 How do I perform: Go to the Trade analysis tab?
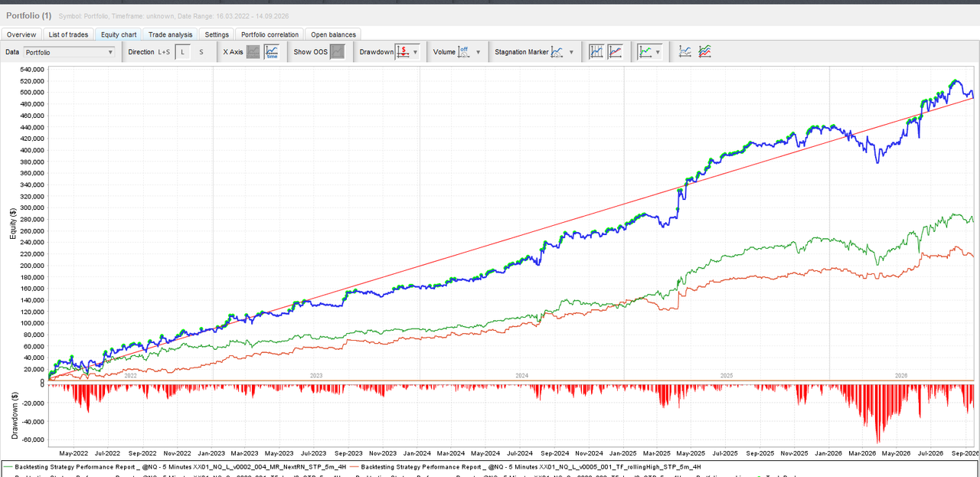click(x=171, y=34)
